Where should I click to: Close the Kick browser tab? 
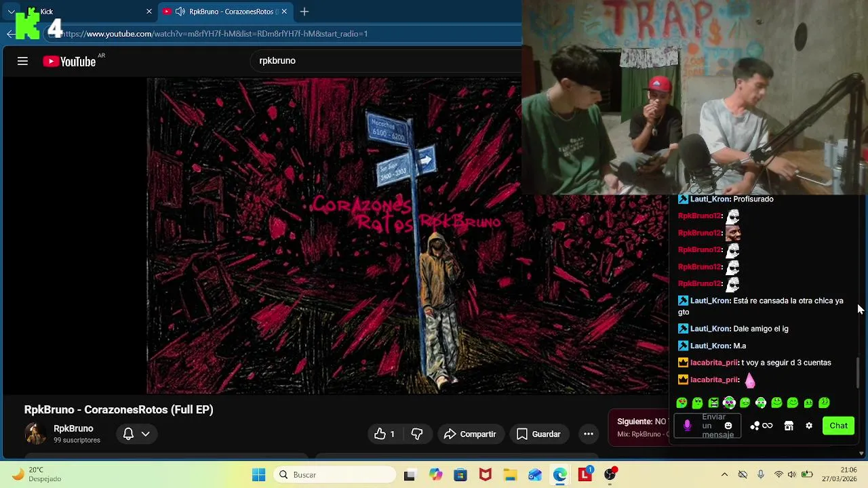click(149, 12)
